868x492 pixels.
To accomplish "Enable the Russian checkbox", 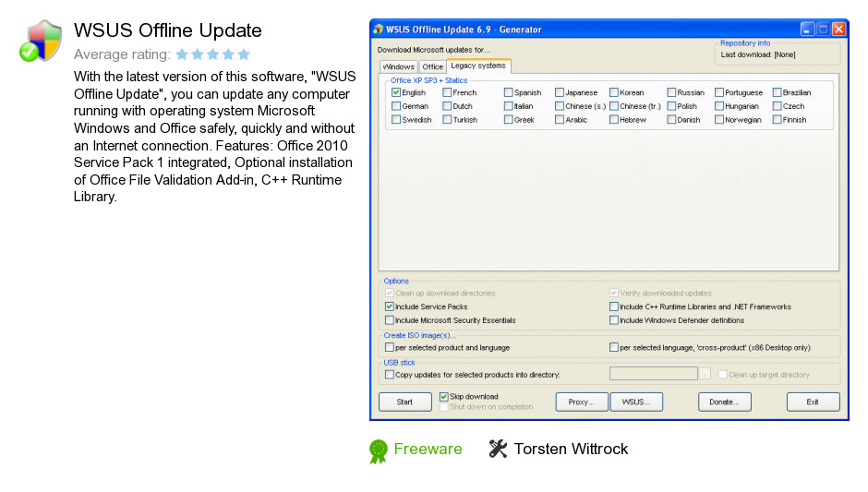I will 671,92.
